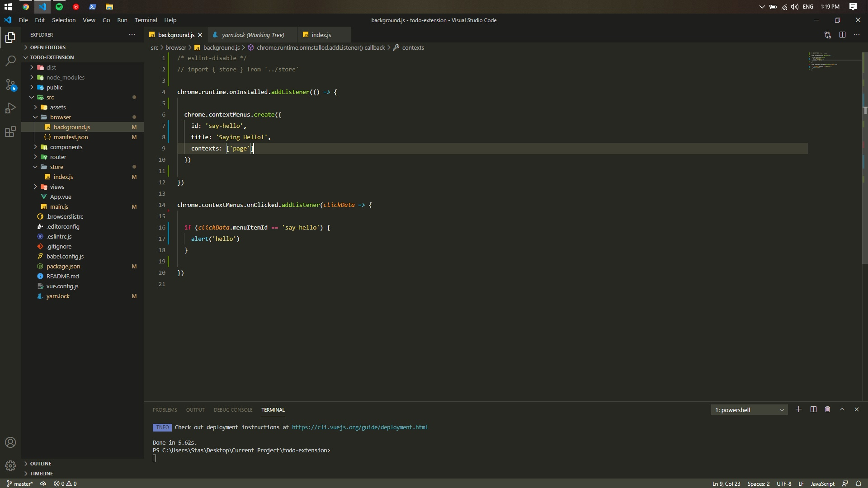Expand the TIMELINE section
This screenshot has height=488, width=868.
click(83, 474)
